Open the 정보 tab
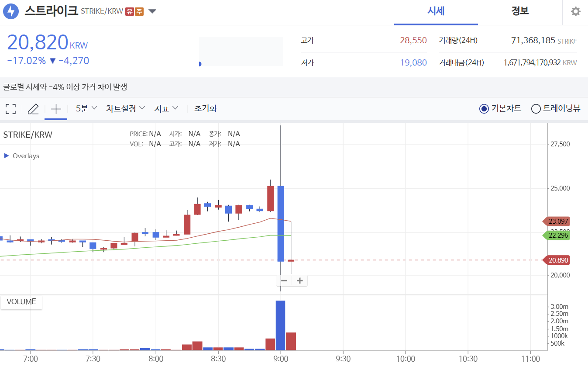The height and width of the screenshot is (367, 588). 520,11
